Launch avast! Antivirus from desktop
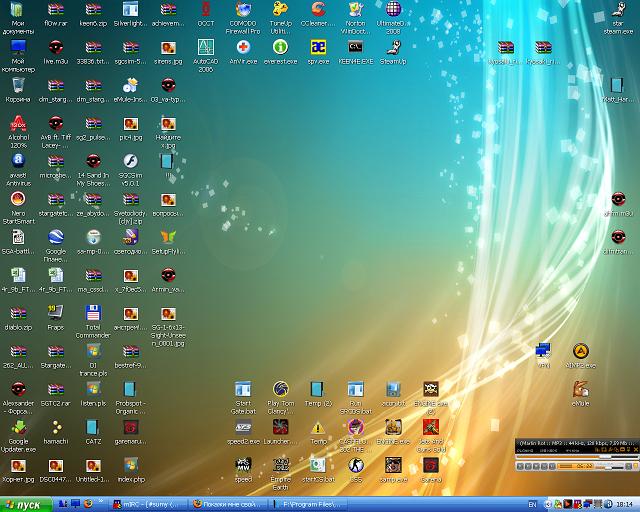640x512 pixels. click(x=18, y=161)
